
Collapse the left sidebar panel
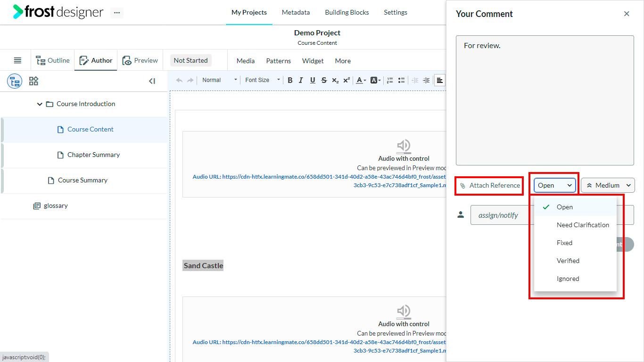click(152, 81)
